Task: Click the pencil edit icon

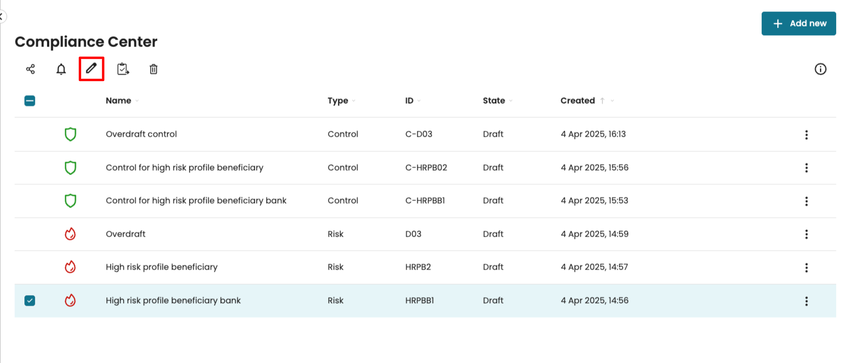Action: point(91,69)
